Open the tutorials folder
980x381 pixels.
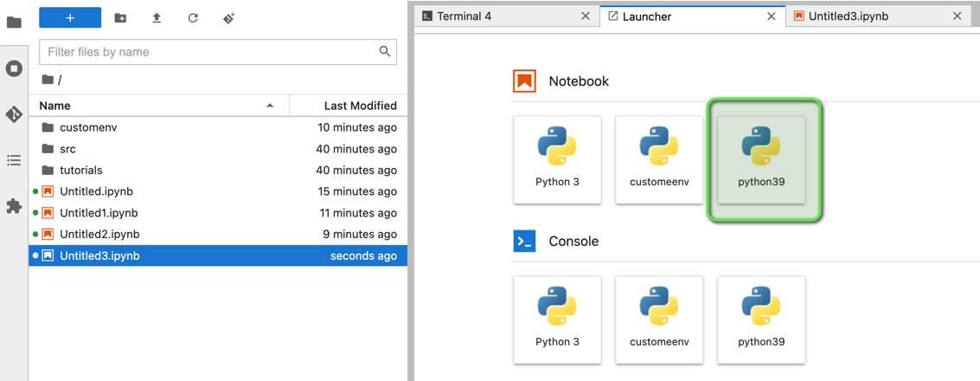pos(81,171)
